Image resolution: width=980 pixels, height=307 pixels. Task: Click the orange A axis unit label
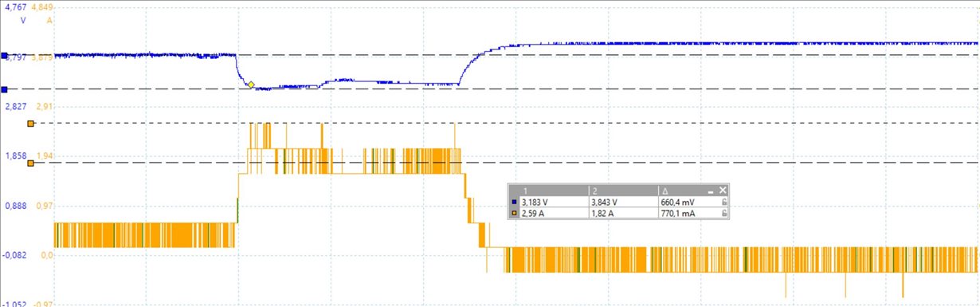click(x=49, y=20)
